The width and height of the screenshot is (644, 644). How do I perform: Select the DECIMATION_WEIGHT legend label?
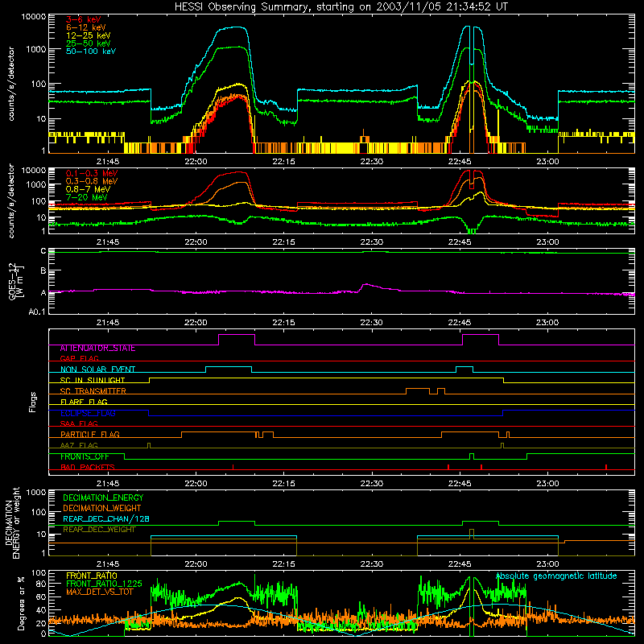click(102, 508)
